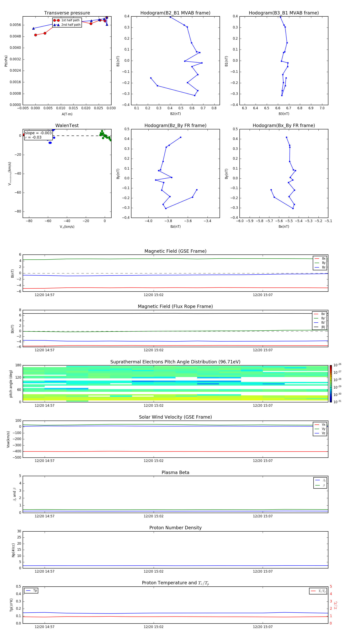The width and height of the screenshot is (351, 644).
Task: Click the By legend entry in GSE field plot
Action: point(320,263)
